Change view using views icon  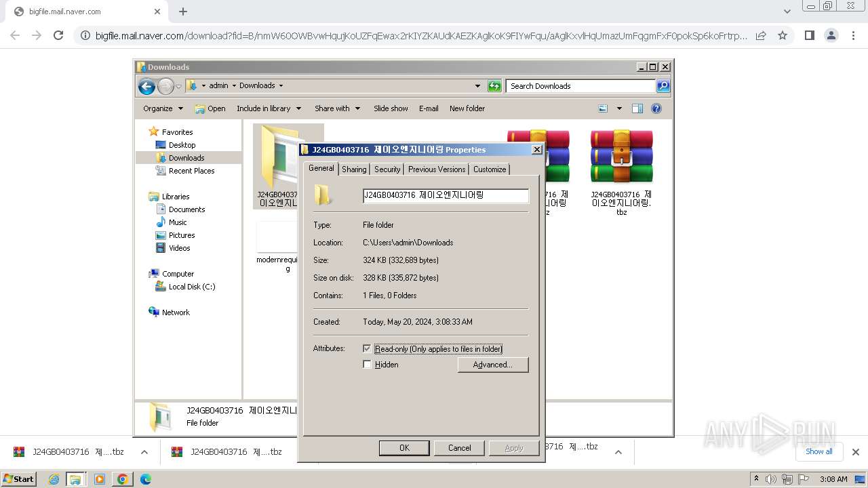(603, 108)
